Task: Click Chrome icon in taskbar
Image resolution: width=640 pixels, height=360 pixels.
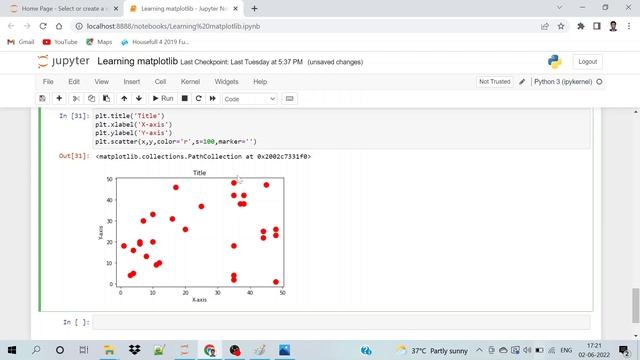Action: tap(209, 350)
